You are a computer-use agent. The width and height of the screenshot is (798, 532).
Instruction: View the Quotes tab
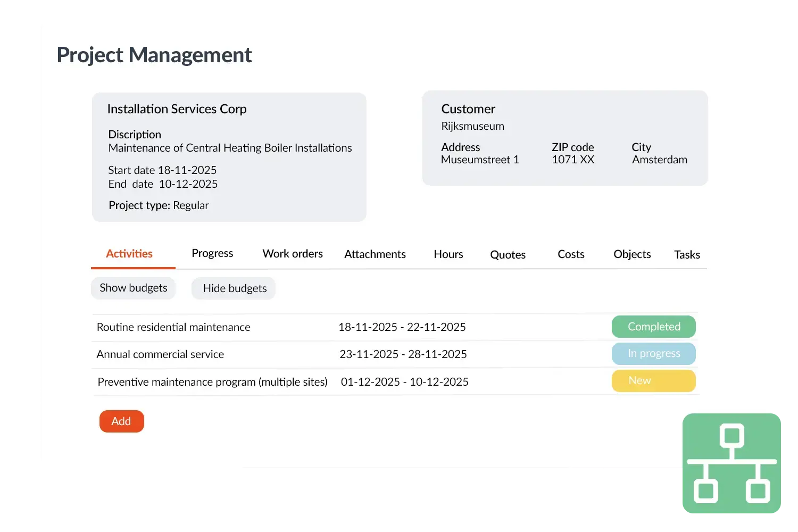pos(508,255)
